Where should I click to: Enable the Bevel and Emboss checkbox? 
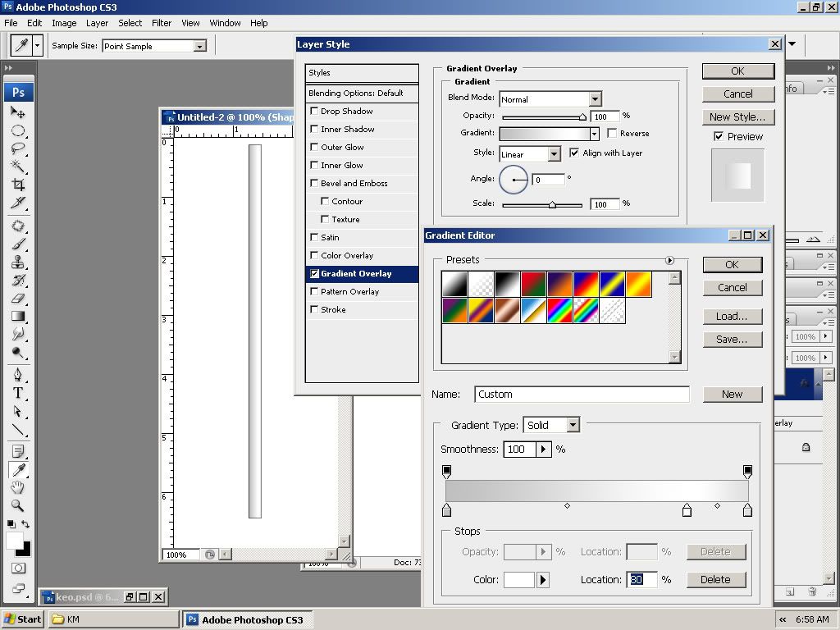coord(314,183)
